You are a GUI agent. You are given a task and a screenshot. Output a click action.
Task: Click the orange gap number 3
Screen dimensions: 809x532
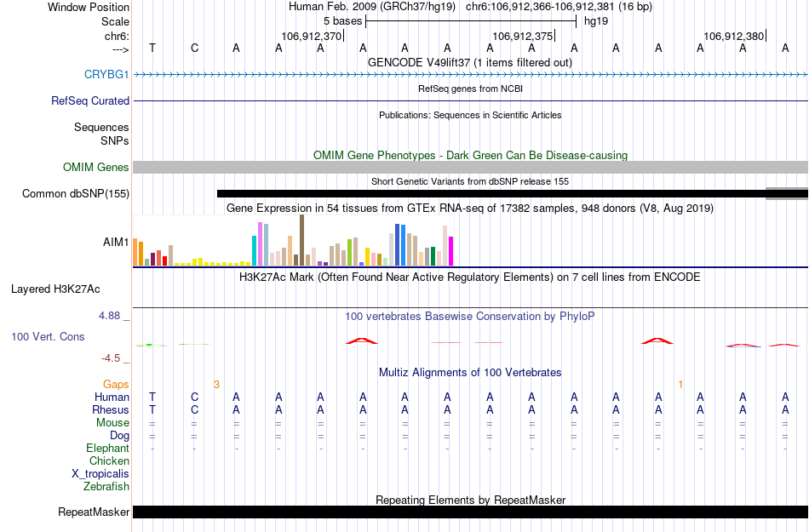(x=216, y=385)
